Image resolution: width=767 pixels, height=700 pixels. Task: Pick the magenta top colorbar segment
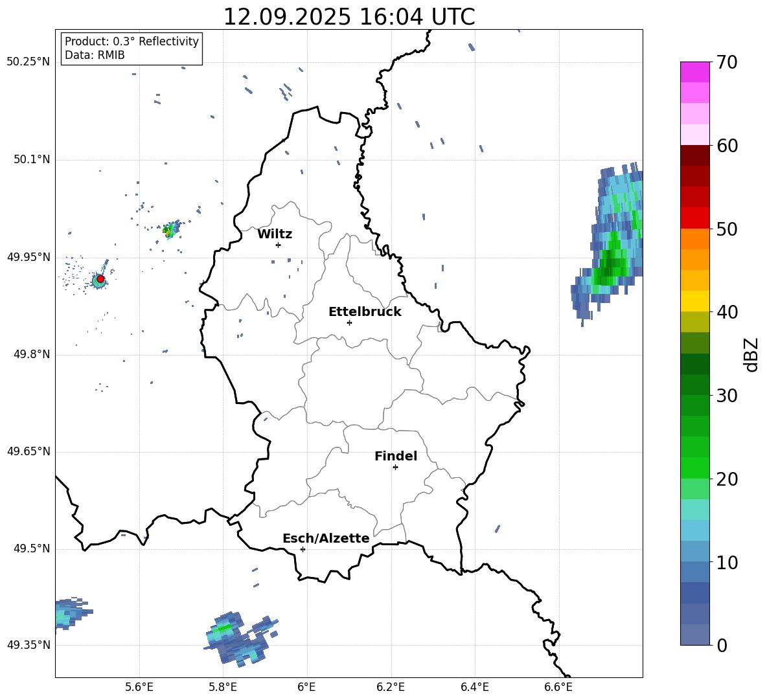(x=694, y=72)
